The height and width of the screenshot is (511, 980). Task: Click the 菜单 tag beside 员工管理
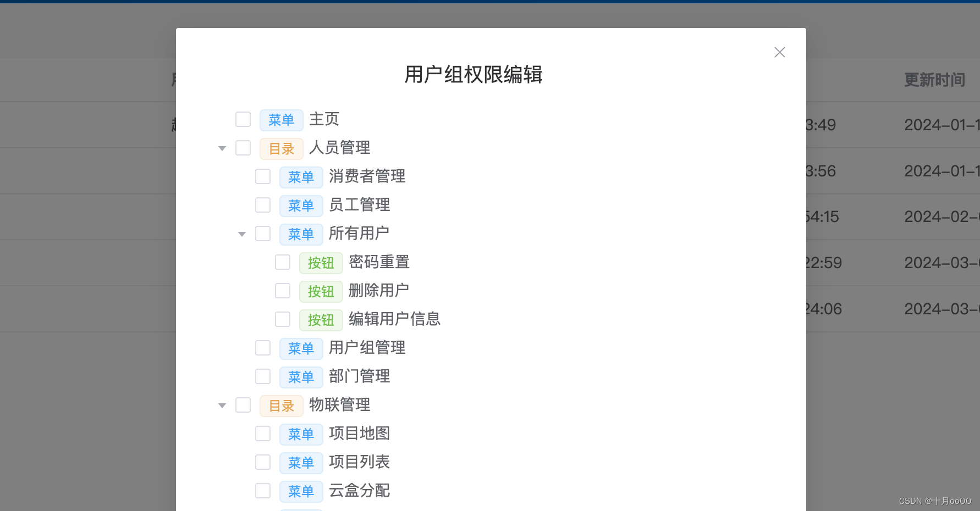pyautogui.click(x=301, y=205)
